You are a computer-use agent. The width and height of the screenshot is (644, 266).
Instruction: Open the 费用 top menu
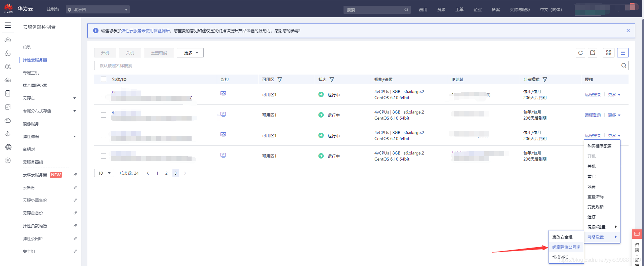click(x=423, y=10)
